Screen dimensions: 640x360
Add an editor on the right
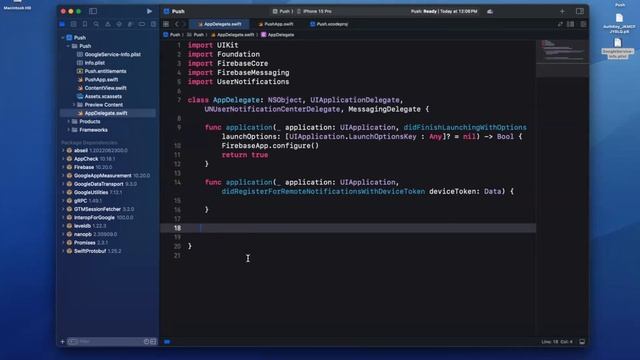point(583,24)
